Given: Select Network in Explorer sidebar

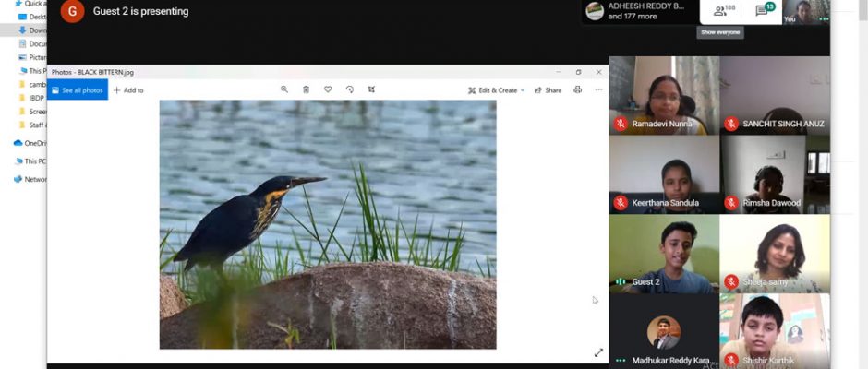Looking at the screenshot, I should pos(30,179).
